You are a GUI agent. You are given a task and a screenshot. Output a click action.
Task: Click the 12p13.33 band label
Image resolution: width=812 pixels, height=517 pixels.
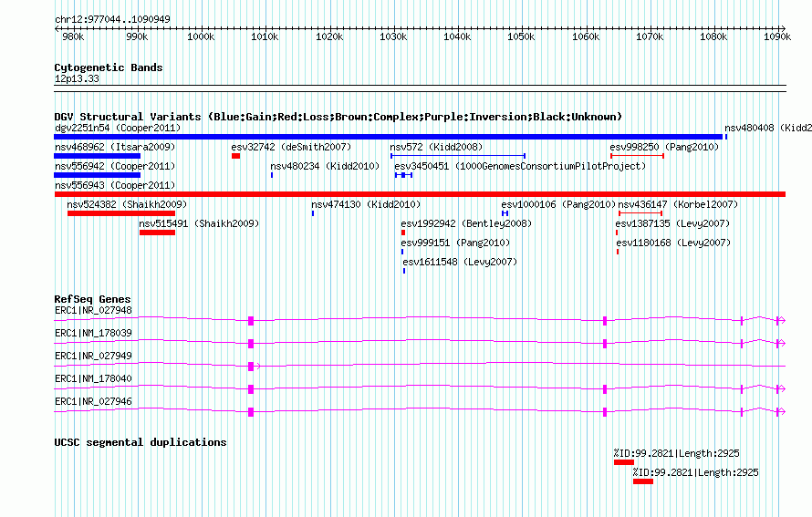[77, 78]
